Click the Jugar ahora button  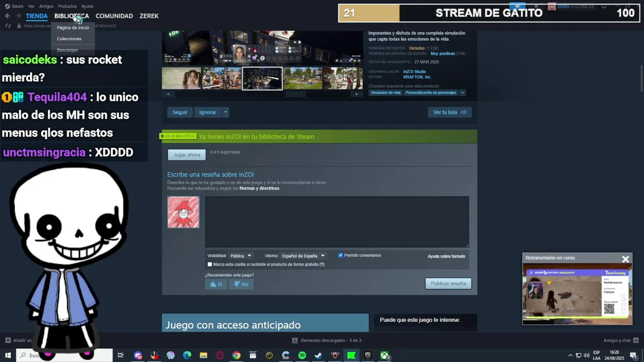pyautogui.click(x=187, y=155)
